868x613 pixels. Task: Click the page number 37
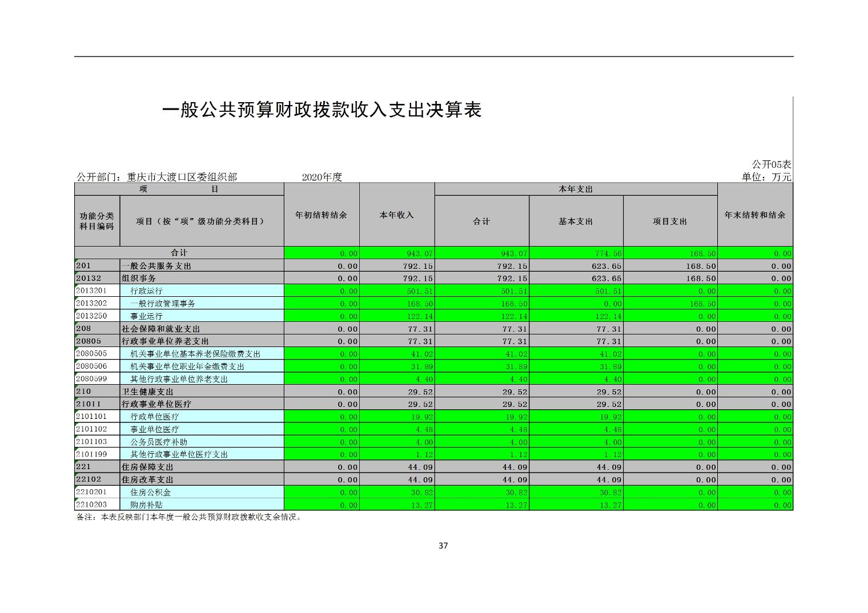443,546
